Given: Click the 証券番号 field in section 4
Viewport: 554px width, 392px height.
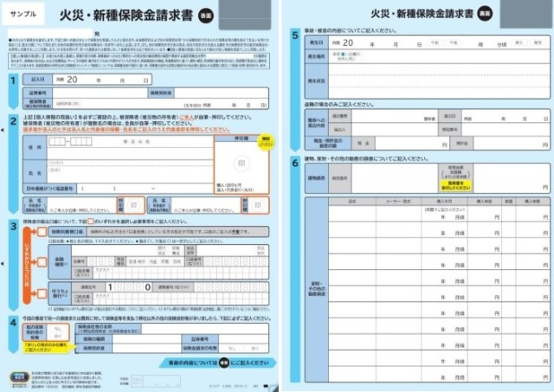Looking at the screenshot, I should coord(243,339).
